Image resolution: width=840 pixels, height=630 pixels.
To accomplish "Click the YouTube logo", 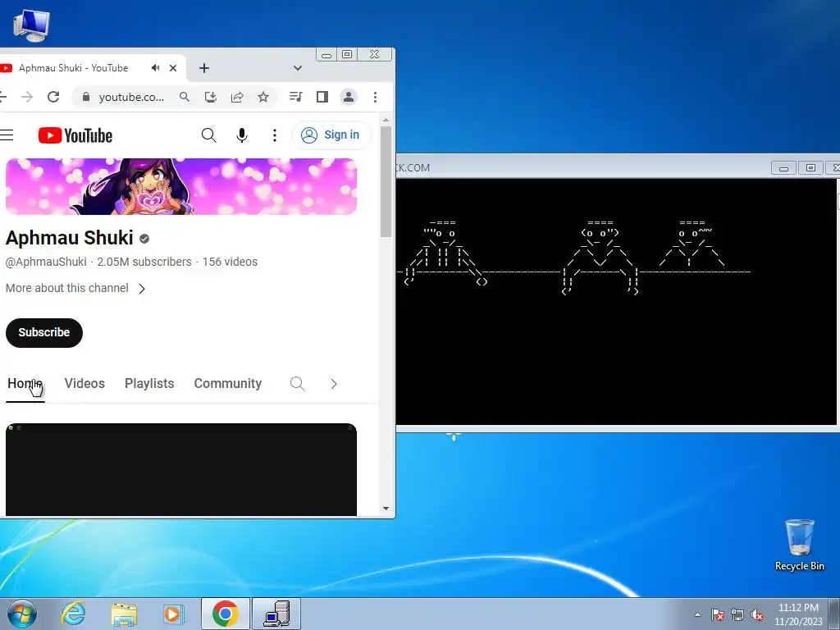I will 75,135.
